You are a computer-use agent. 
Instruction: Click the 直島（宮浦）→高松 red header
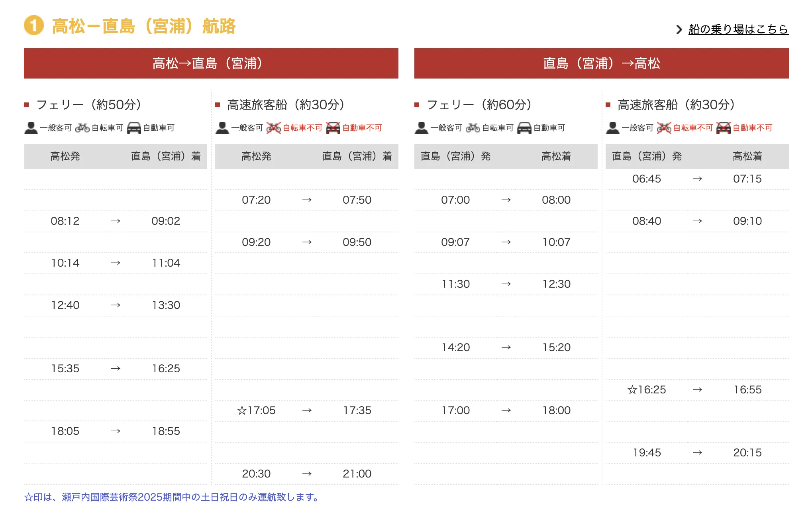tap(602, 63)
